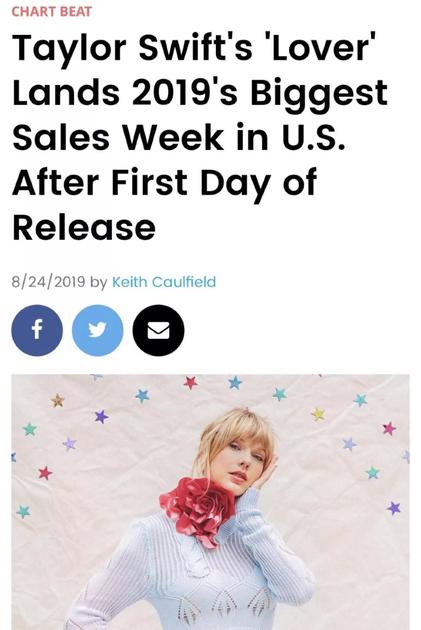
Task: Click the white bird logo in the circle
Action: [98, 330]
